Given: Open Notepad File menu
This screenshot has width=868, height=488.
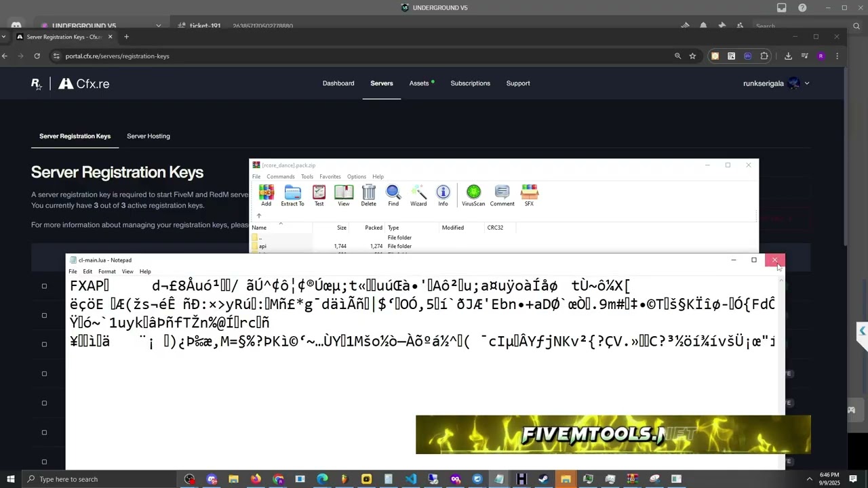Looking at the screenshot, I should tap(73, 272).
